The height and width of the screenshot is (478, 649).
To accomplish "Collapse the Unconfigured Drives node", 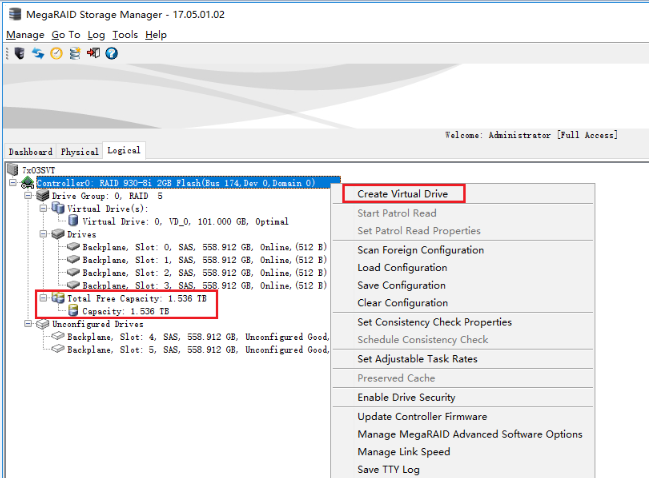I will tap(28, 324).
